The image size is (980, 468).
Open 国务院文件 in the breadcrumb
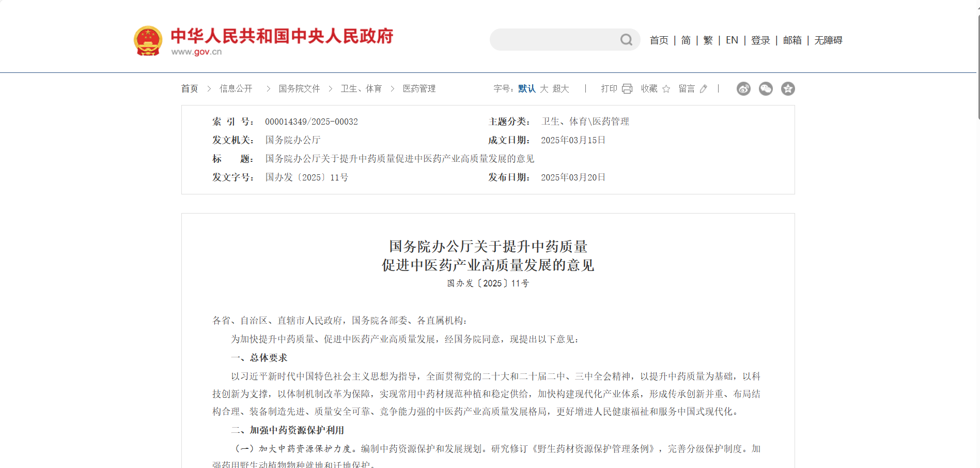click(299, 89)
